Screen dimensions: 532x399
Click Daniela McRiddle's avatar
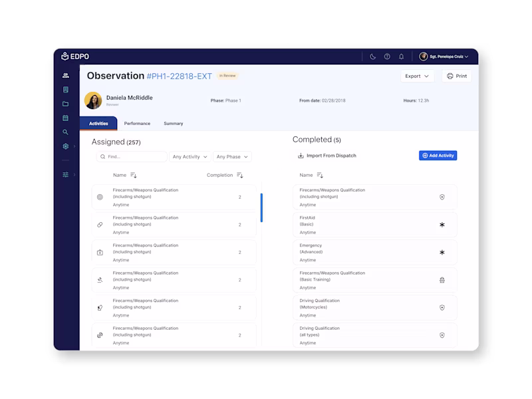coord(93,100)
